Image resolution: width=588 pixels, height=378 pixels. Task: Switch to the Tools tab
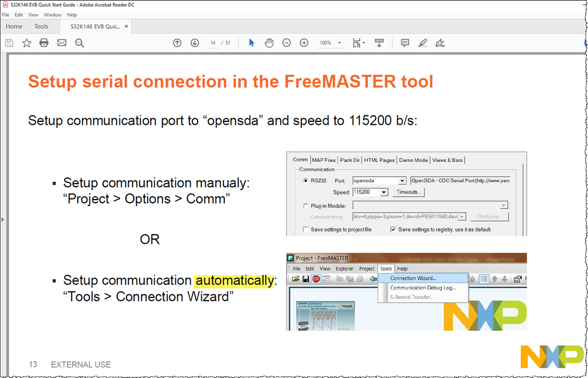pos(41,26)
